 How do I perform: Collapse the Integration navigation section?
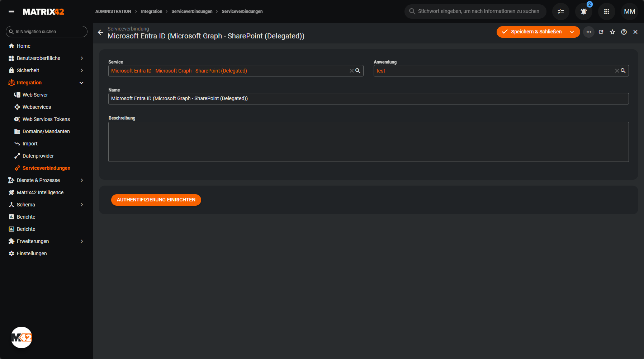pyautogui.click(x=81, y=83)
